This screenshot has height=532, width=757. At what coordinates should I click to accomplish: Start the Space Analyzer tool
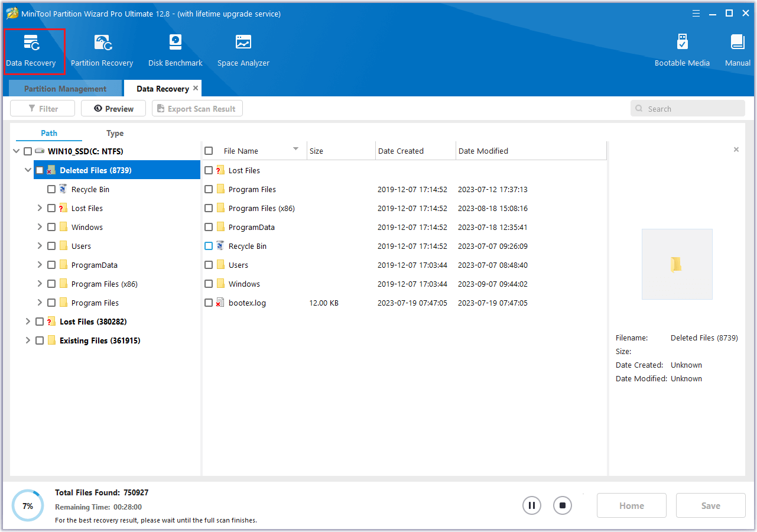(243, 51)
